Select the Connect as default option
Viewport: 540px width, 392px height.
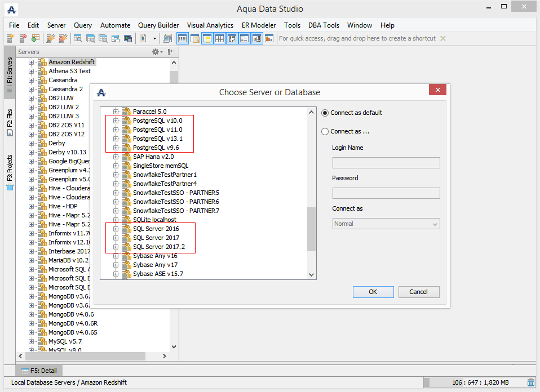pyautogui.click(x=325, y=113)
